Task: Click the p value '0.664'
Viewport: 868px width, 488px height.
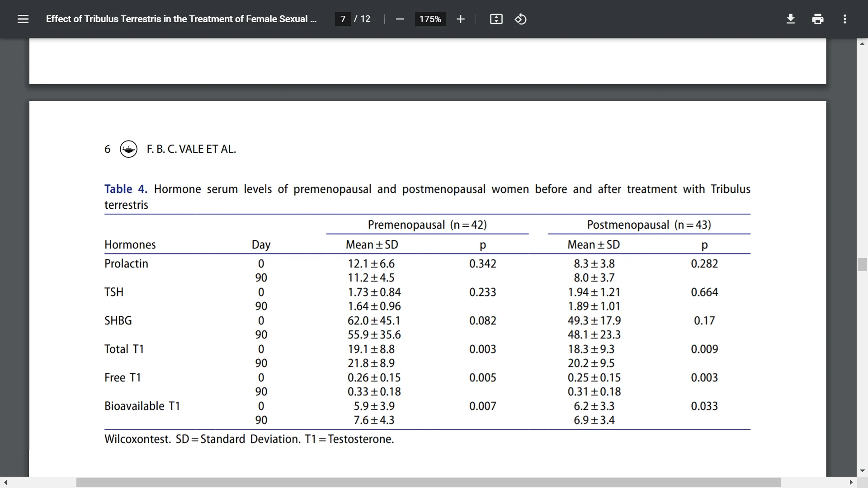Action: point(704,292)
